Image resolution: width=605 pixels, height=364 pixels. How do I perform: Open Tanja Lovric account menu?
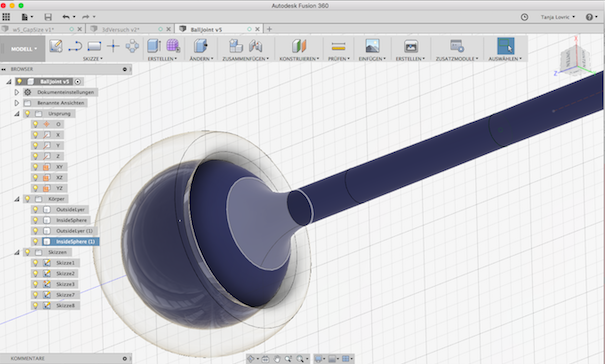pyautogui.click(x=558, y=17)
